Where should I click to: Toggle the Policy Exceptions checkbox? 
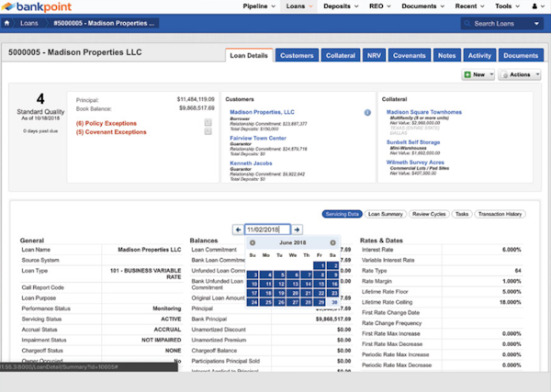(209, 122)
